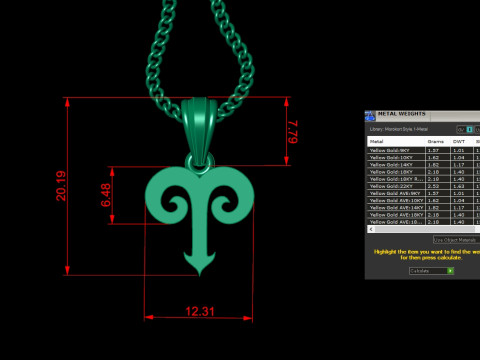Toggle the cyan library switch button
The height and width of the screenshot is (360, 480).
click(x=469, y=129)
